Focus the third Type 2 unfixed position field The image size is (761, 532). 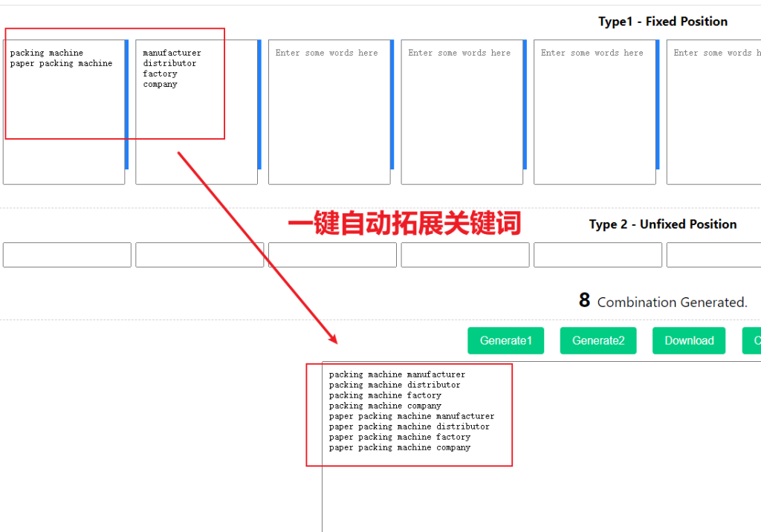coord(332,255)
